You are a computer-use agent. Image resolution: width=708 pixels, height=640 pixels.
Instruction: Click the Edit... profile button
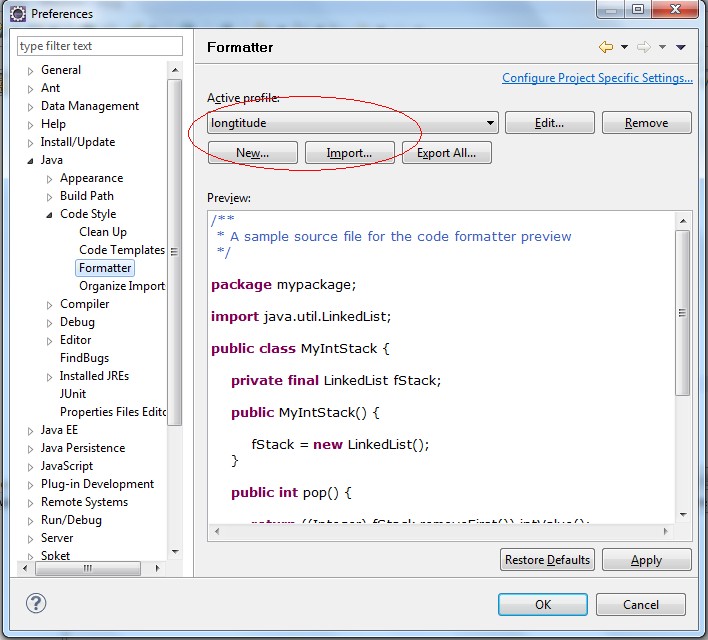tap(549, 123)
